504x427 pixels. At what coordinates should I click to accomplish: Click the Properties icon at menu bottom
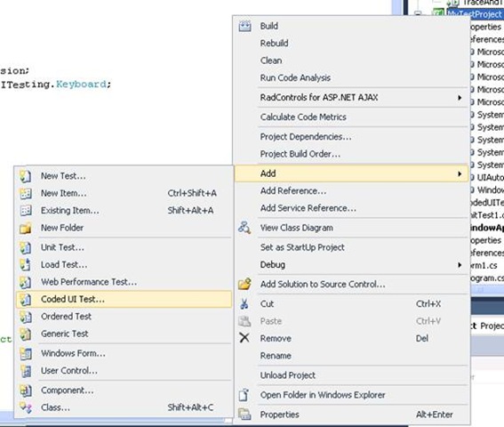(244, 415)
